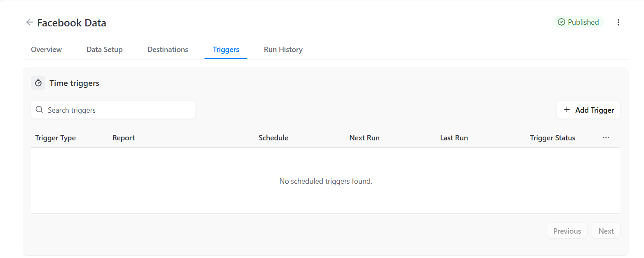Click the Report column header
644x258 pixels.
coord(124,138)
